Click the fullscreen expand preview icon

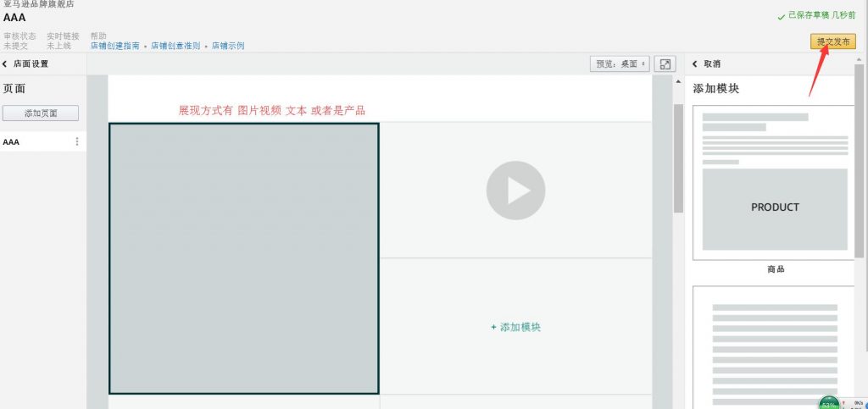click(x=665, y=64)
